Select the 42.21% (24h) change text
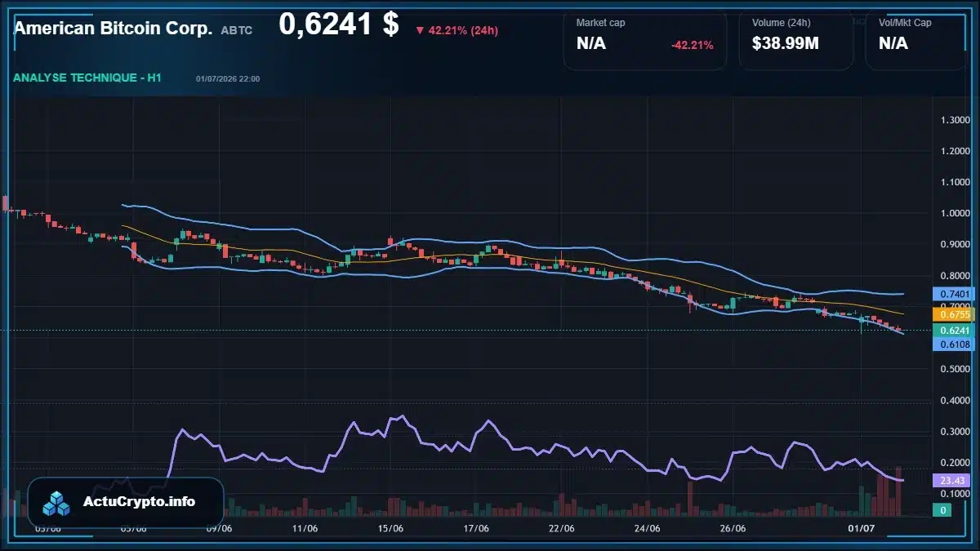The height and width of the screenshot is (551, 980). pos(463,31)
